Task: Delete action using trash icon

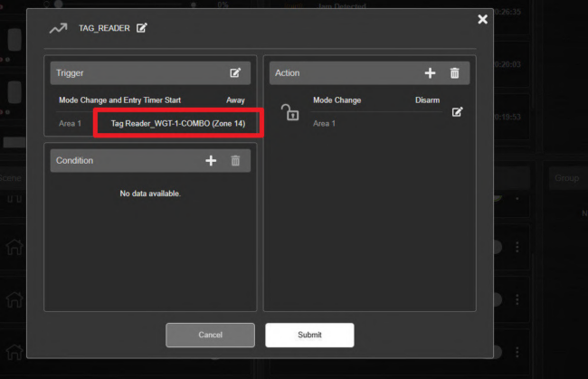Action: (x=454, y=73)
